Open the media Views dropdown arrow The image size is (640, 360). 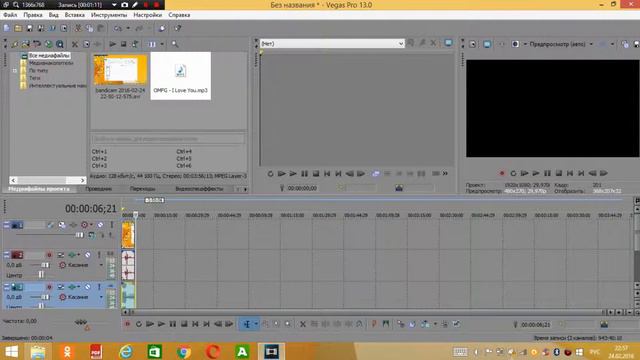tap(162, 44)
